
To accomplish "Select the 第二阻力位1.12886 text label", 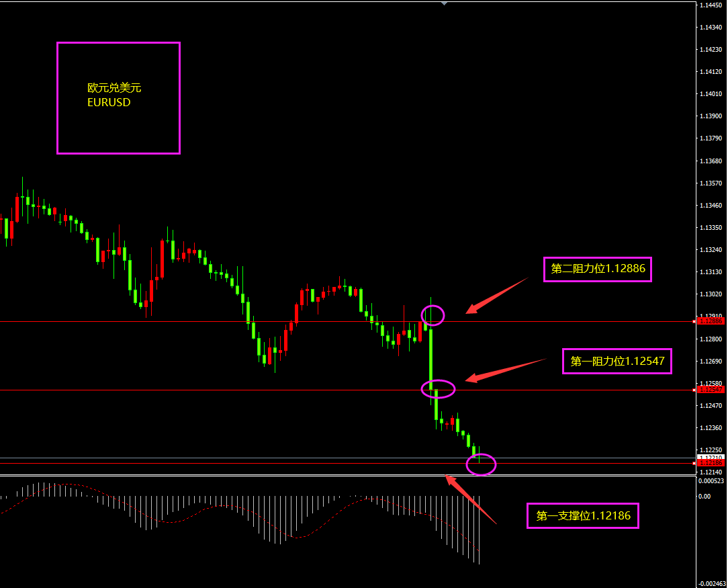I will click(598, 269).
